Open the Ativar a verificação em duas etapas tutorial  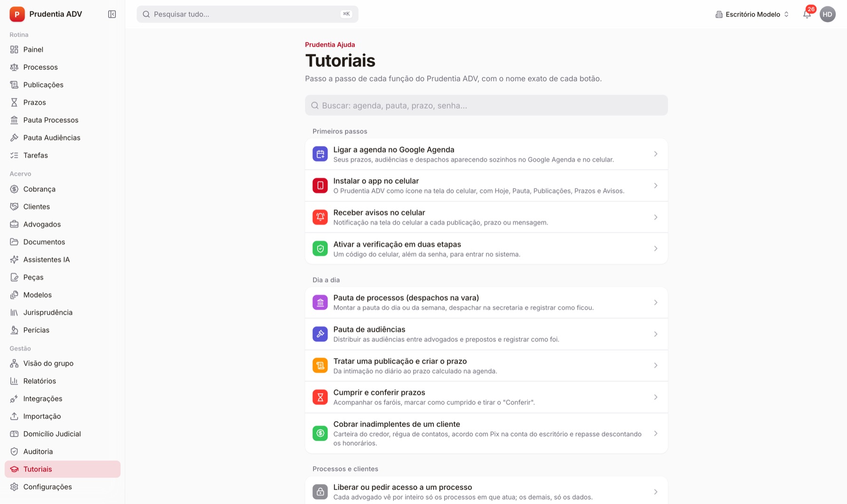(x=486, y=248)
